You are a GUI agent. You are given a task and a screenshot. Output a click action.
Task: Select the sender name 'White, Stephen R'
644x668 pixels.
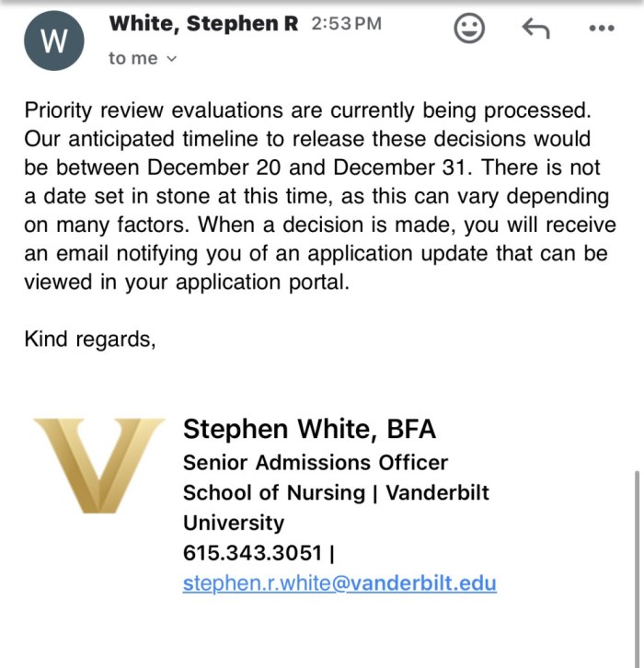click(203, 25)
